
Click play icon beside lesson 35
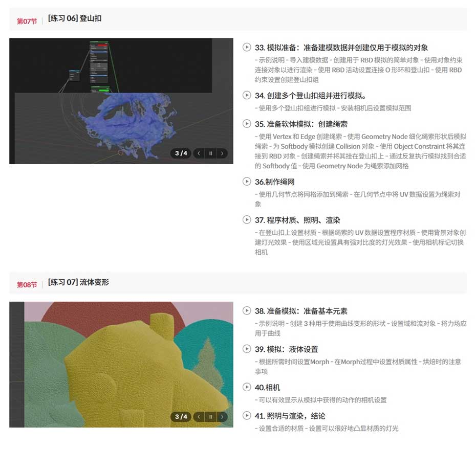pyautogui.click(x=247, y=124)
